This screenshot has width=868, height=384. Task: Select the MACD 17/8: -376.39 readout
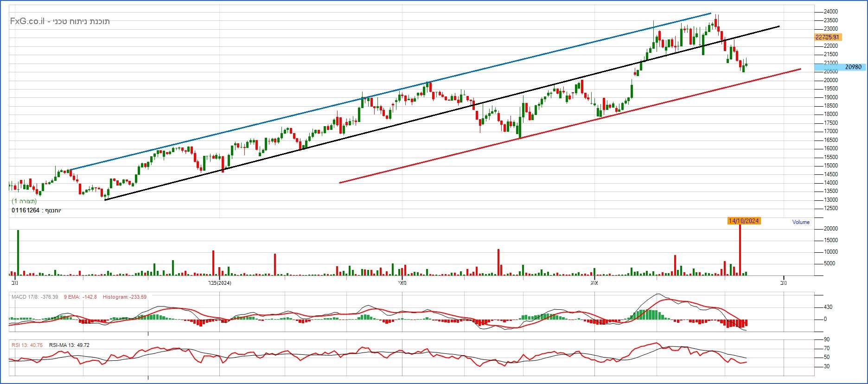35,297
